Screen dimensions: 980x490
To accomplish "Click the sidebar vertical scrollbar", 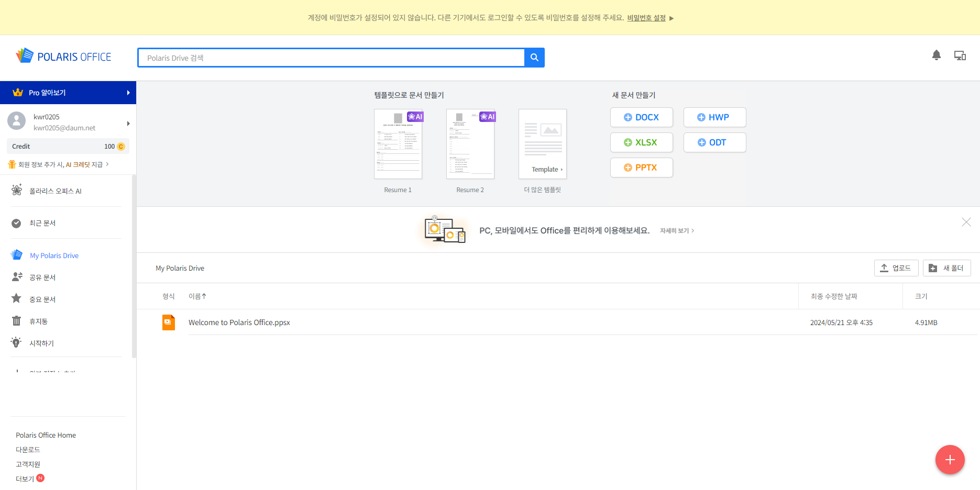I will point(134,267).
